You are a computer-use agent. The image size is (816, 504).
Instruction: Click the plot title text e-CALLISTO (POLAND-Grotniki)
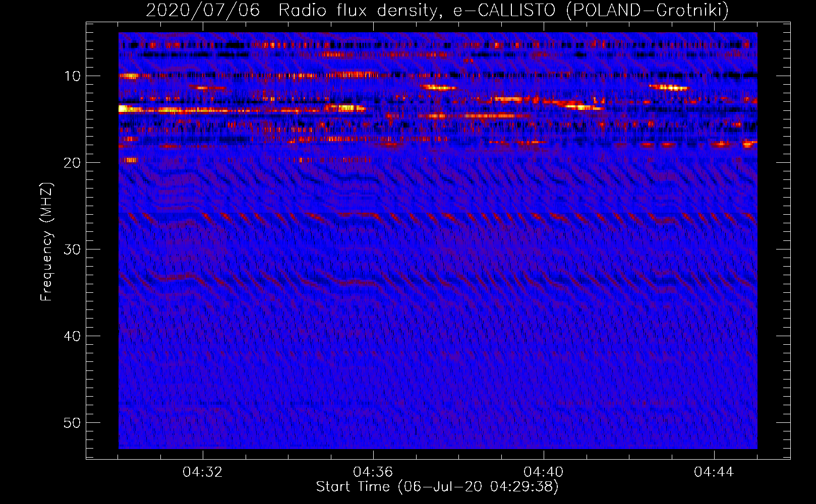tap(591, 11)
